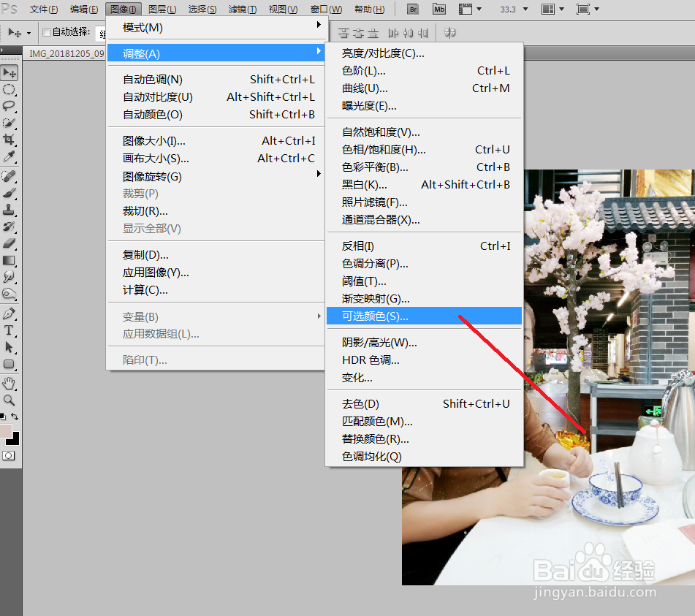Select the Path Selection tool
Viewport: 695px width, 616px height.
10,347
